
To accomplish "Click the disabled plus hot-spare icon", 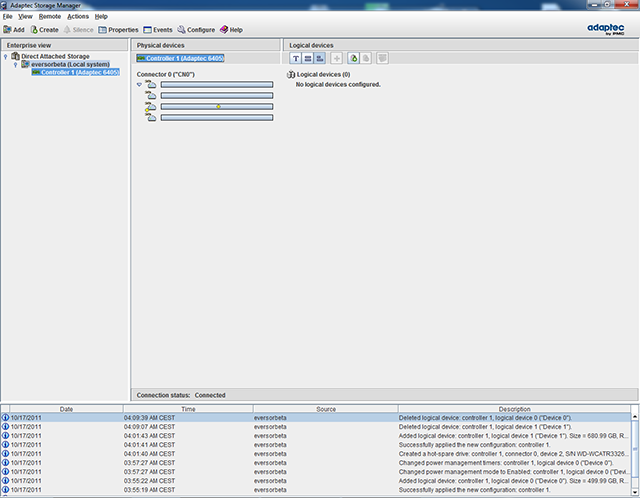I will tap(336, 58).
